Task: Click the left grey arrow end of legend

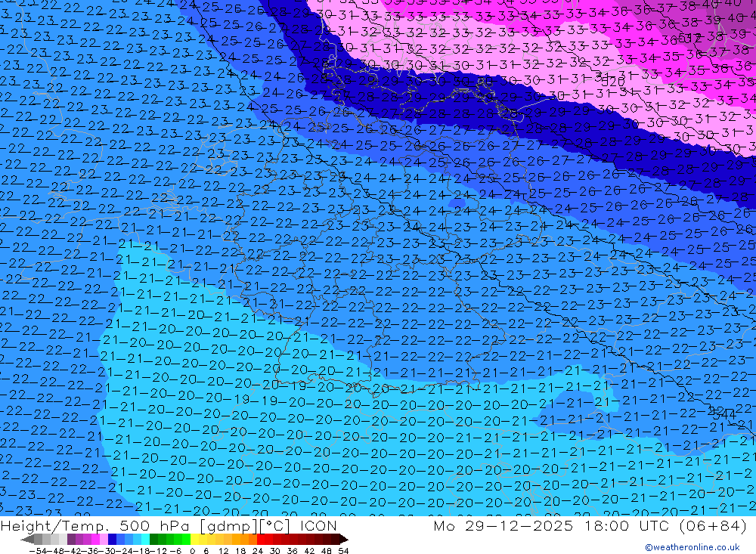Action: (27, 540)
